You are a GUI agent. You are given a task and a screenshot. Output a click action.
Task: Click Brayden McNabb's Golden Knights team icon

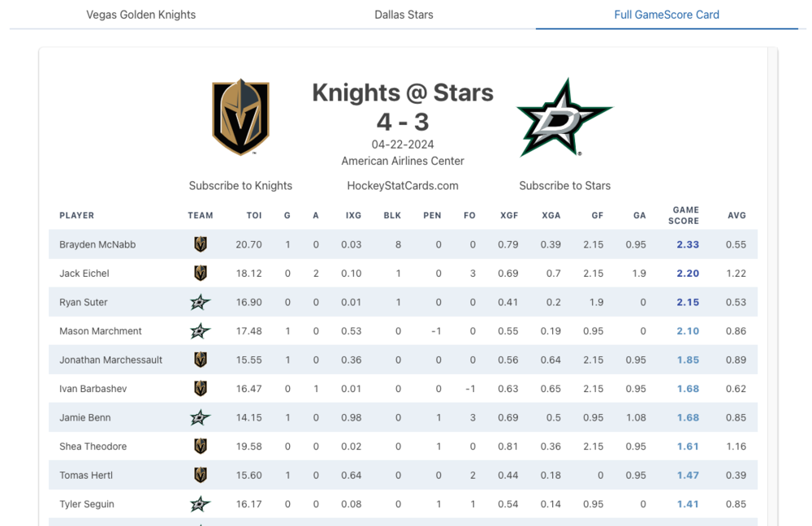[x=201, y=244]
